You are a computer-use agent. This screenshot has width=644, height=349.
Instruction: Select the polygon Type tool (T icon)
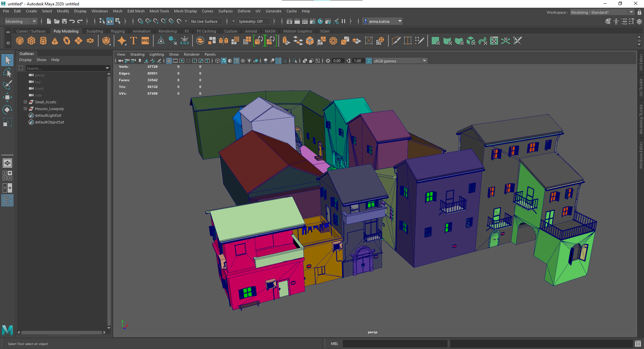pyautogui.click(x=133, y=41)
